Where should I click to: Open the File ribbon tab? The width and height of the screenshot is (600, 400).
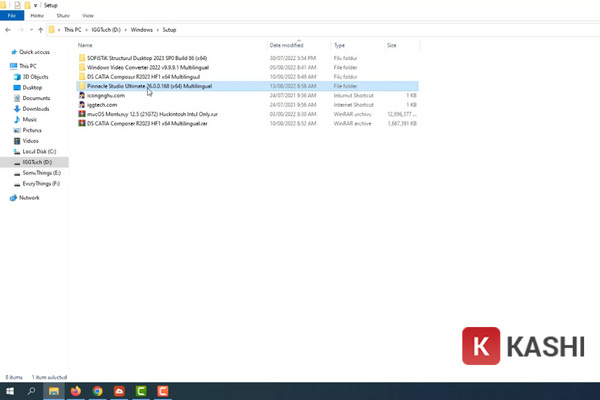click(x=12, y=16)
